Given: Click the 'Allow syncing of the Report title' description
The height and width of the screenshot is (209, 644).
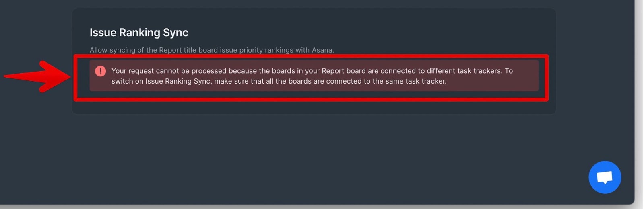Looking at the screenshot, I should [x=212, y=50].
